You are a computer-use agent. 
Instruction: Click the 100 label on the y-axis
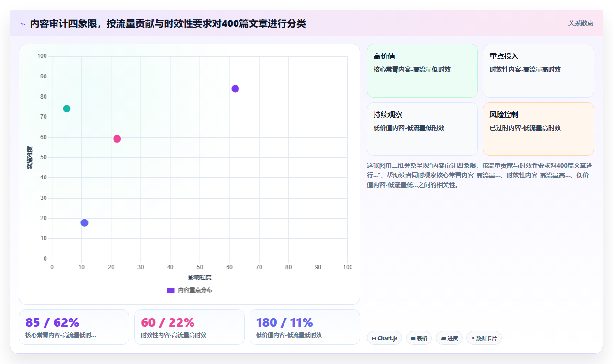[42, 56]
